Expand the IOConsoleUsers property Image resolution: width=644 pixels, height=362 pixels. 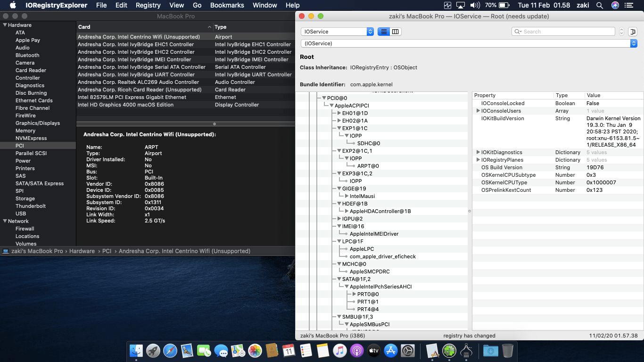(478, 111)
